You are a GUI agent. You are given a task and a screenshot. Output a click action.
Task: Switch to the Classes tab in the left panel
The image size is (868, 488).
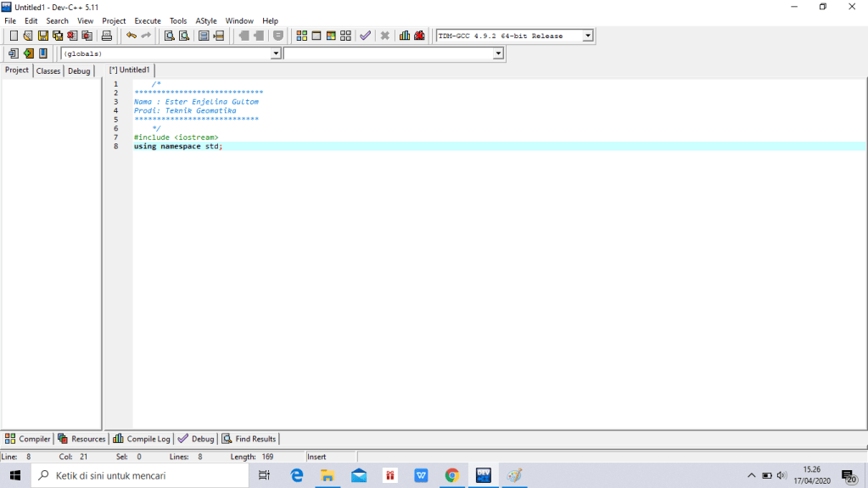click(48, 71)
